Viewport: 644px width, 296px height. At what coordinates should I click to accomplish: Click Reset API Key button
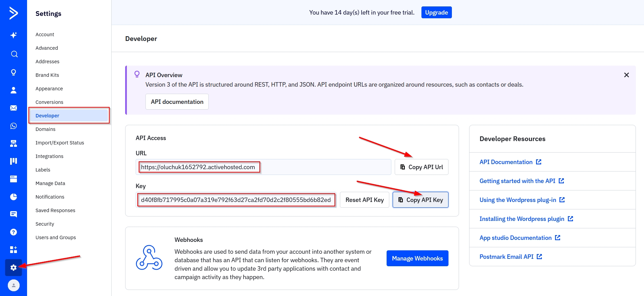tap(365, 200)
